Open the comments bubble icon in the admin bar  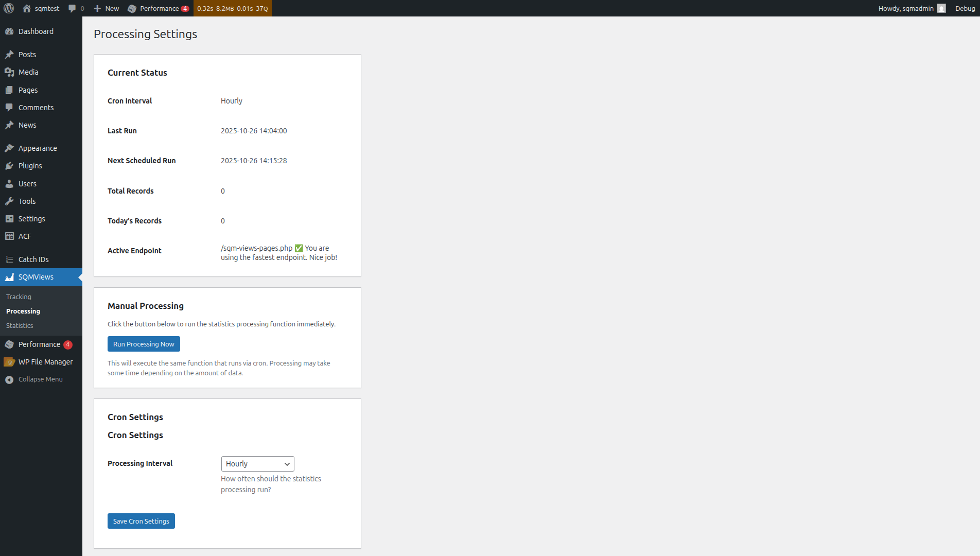pos(71,8)
